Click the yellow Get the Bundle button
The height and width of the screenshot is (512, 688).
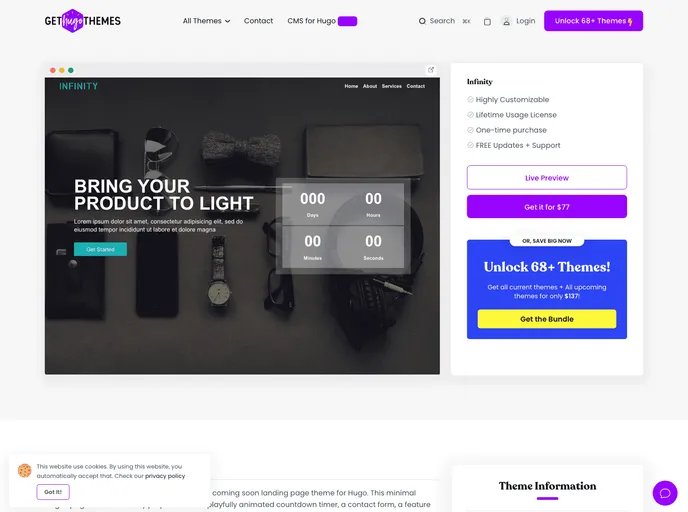click(x=547, y=319)
